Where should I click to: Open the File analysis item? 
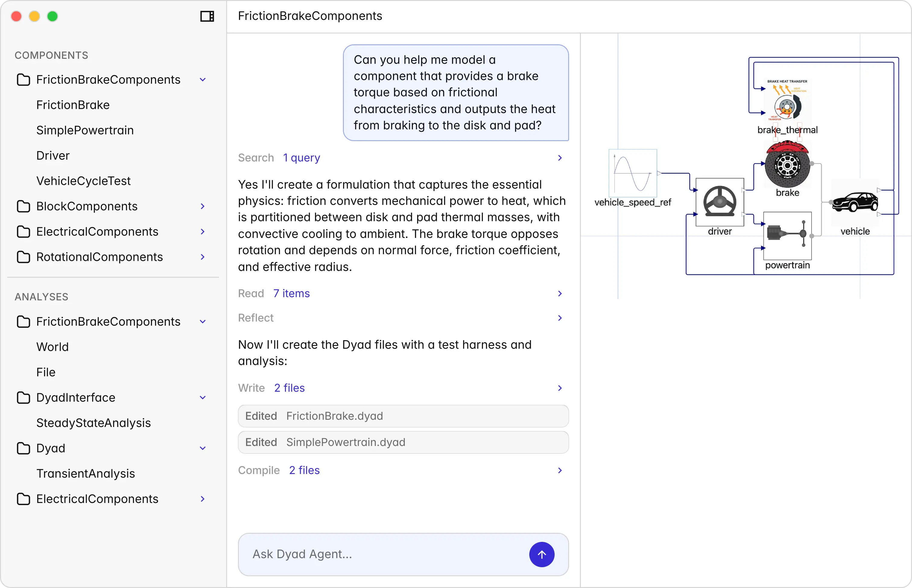[x=46, y=372]
